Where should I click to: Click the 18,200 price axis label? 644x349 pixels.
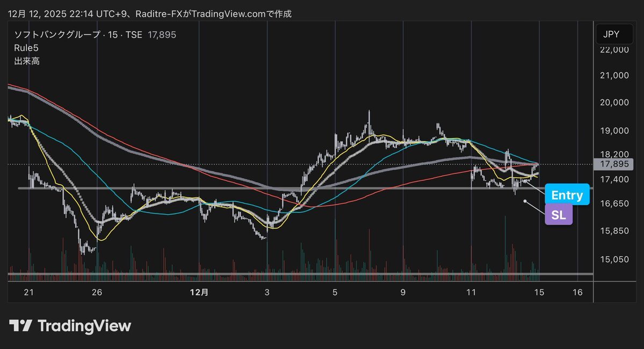point(613,154)
